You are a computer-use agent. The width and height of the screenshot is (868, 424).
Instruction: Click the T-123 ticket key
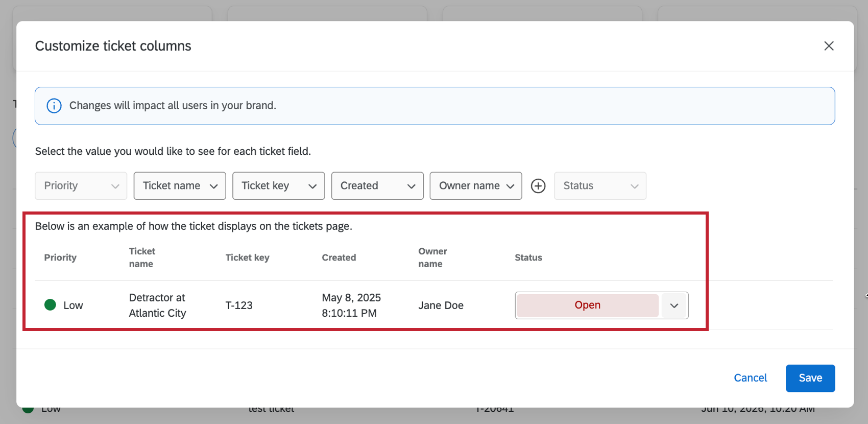click(x=239, y=305)
